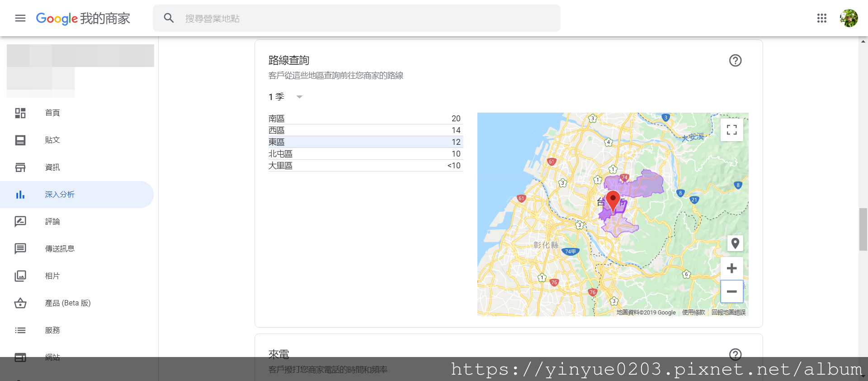Screen dimensions: 868x381
Task: Open 資訊 in sidebar
Action: 52,167
